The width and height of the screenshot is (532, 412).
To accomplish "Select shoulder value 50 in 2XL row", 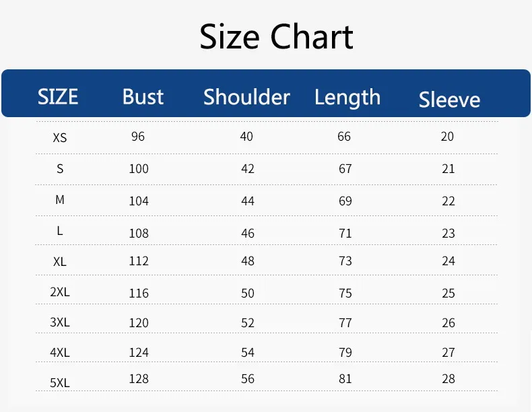I will tap(247, 293).
